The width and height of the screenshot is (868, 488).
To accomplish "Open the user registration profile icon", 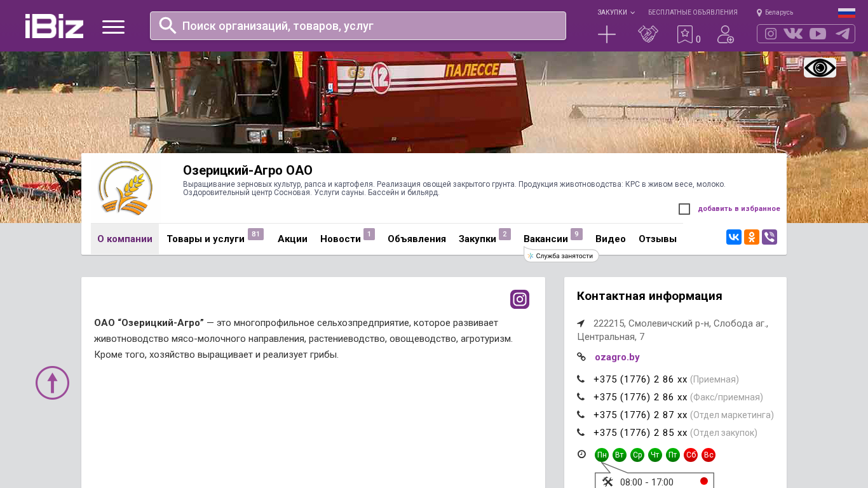I will (x=726, y=34).
